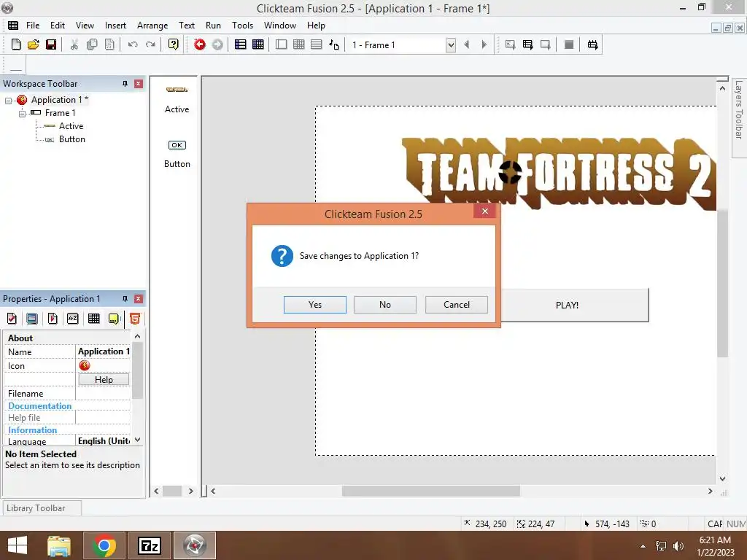
Task: Click the Open file folder icon
Action: click(x=34, y=44)
